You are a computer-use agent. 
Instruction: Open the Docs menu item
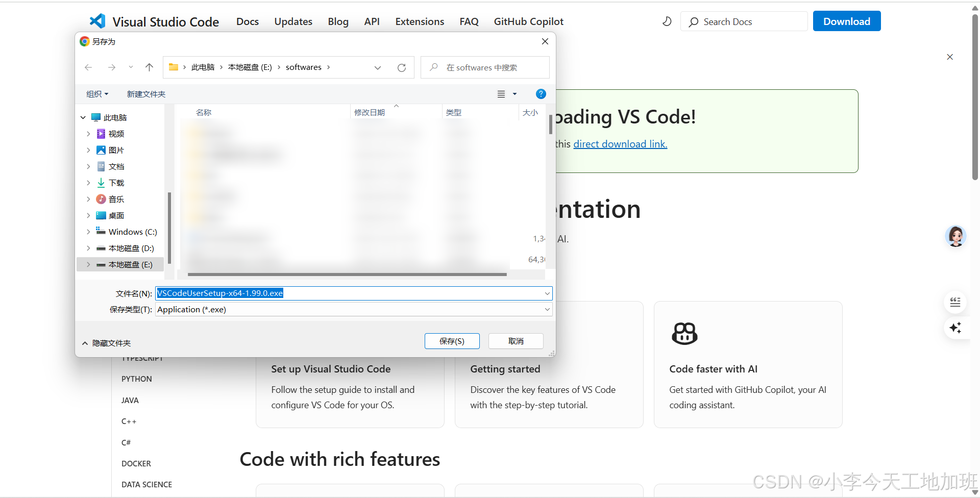tap(248, 21)
